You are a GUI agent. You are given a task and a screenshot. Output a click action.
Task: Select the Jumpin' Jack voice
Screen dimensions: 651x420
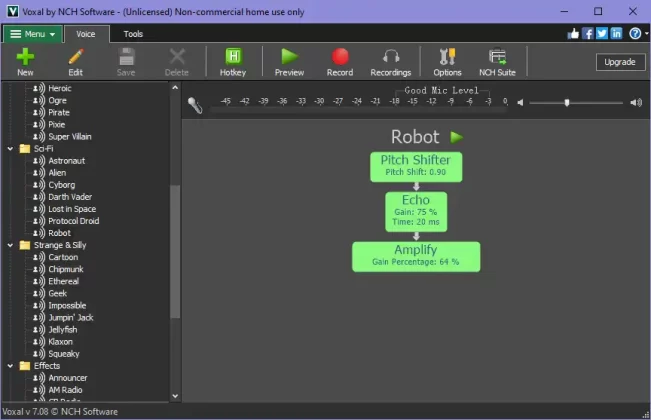(71, 317)
